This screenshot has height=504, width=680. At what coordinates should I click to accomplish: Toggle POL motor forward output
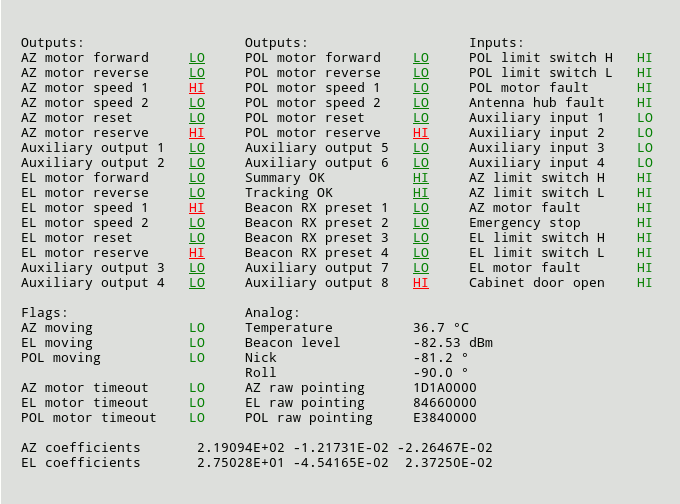[420, 58]
